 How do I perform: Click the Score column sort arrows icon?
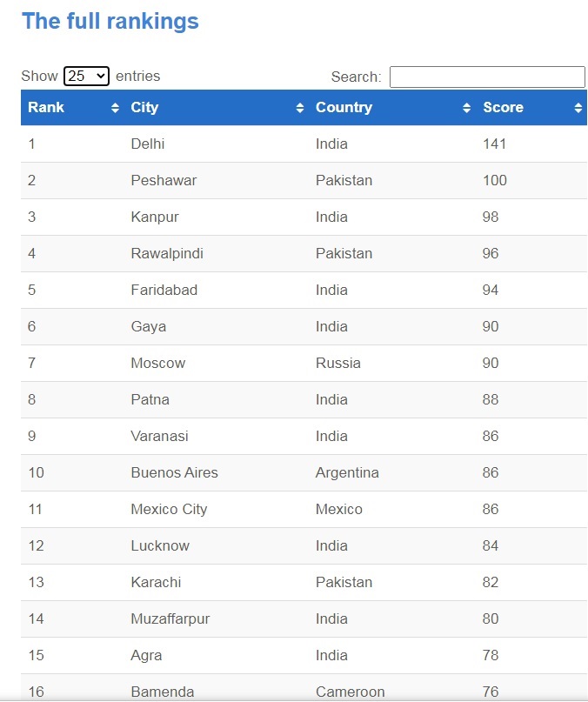[x=578, y=108]
